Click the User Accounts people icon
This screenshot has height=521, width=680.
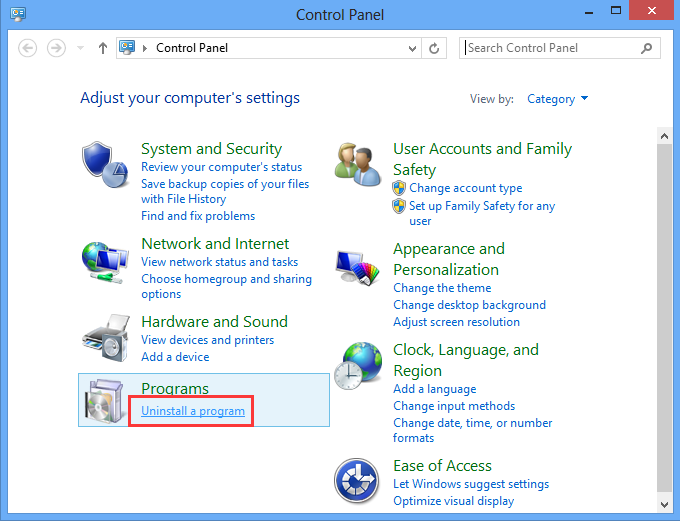[x=360, y=164]
